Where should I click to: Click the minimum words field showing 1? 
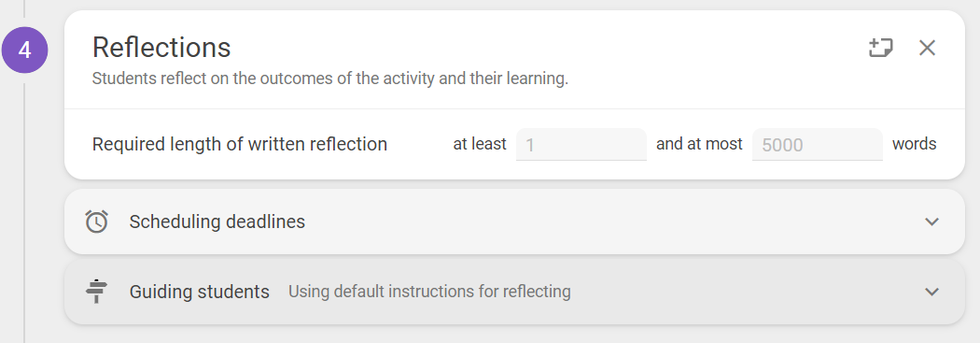pos(581,145)
